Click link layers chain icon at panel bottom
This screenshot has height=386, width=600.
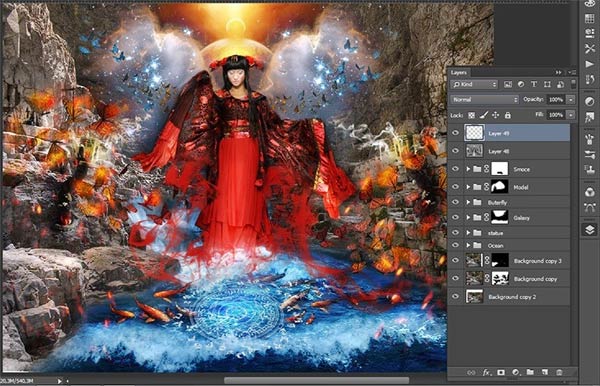click(x=471, y=372)
